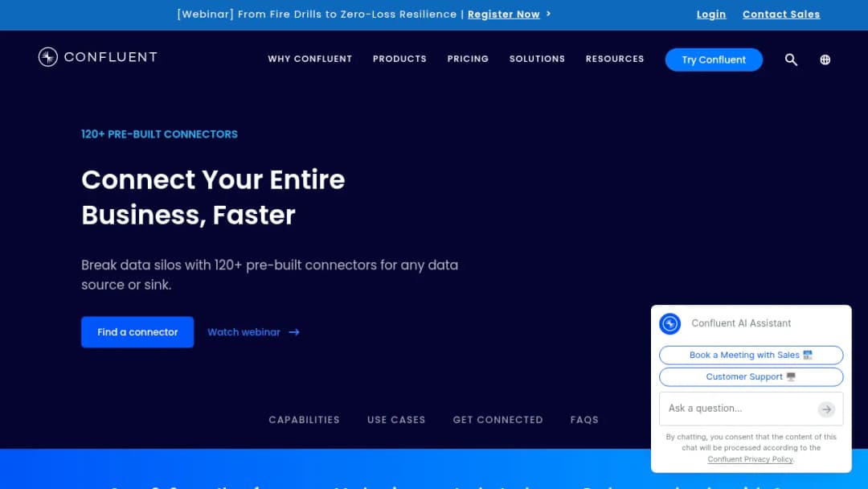Click the Connect Your Entire Business headline
868x489 pixels.
(213, 197)
